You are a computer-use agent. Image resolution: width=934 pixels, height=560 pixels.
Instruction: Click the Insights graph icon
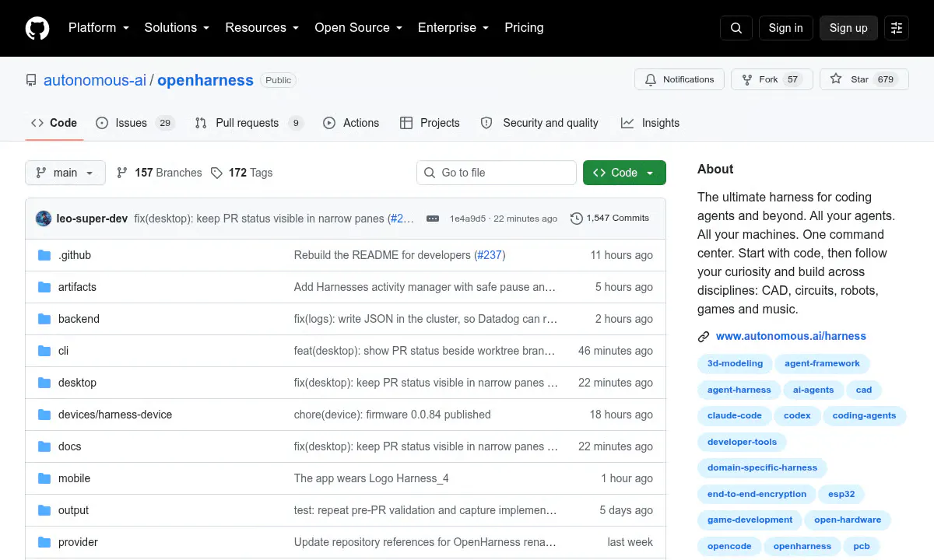point(627,123)
